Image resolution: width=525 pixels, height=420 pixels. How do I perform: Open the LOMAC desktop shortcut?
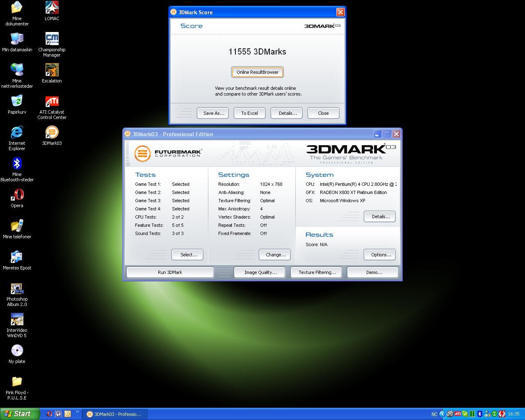click(x=52, y=11)
